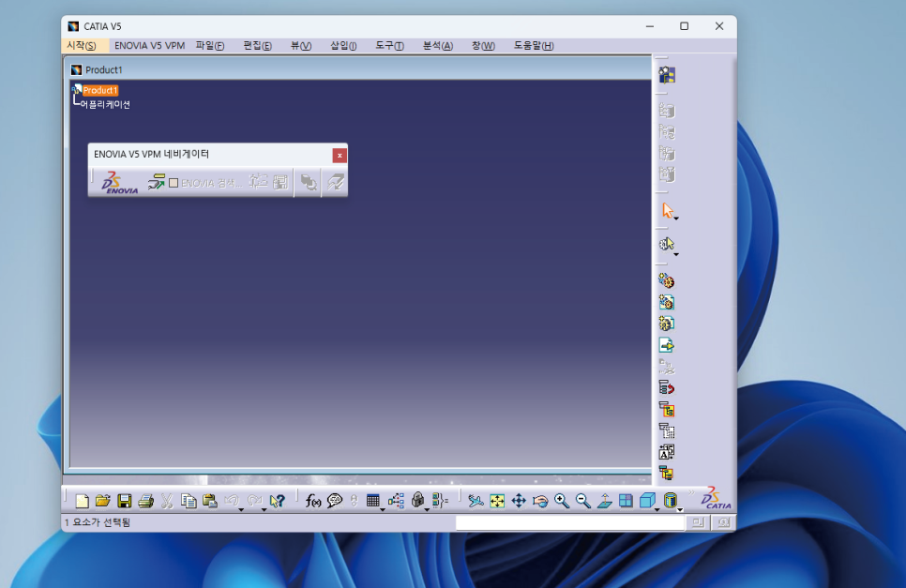906x588 pixels.
Task: Click the command input field in status bar
Action: pyautogui.click(x=569, y=522)
